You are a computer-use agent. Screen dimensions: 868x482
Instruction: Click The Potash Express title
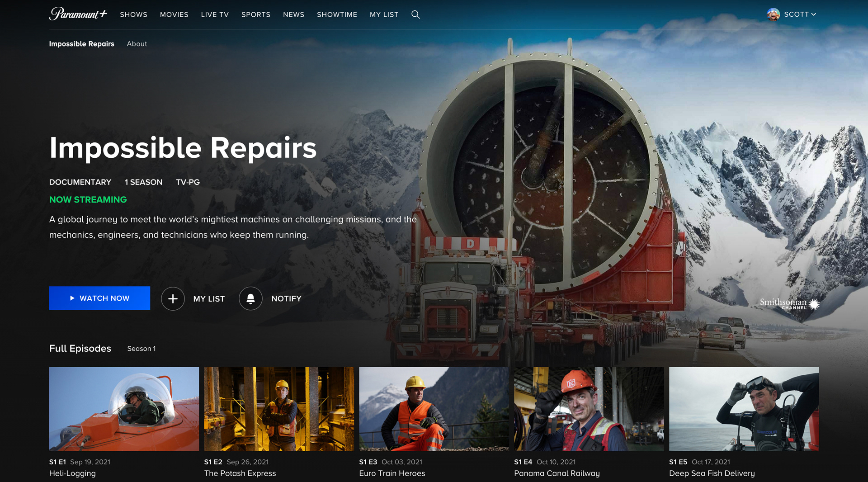click(240, 473)
